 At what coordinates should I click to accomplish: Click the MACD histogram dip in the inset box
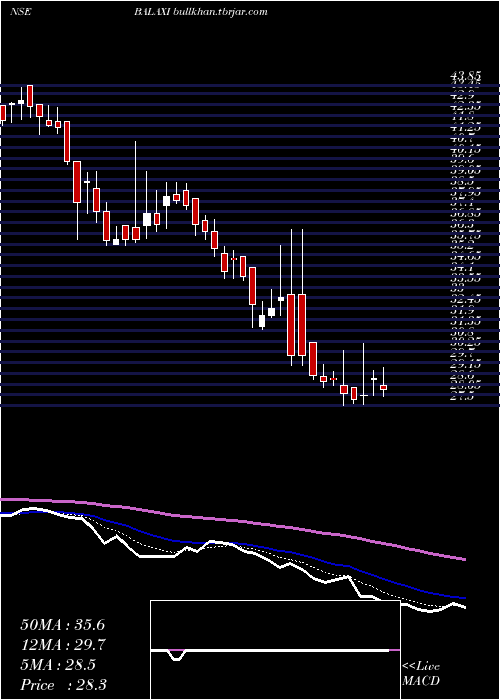coord(177,655)
